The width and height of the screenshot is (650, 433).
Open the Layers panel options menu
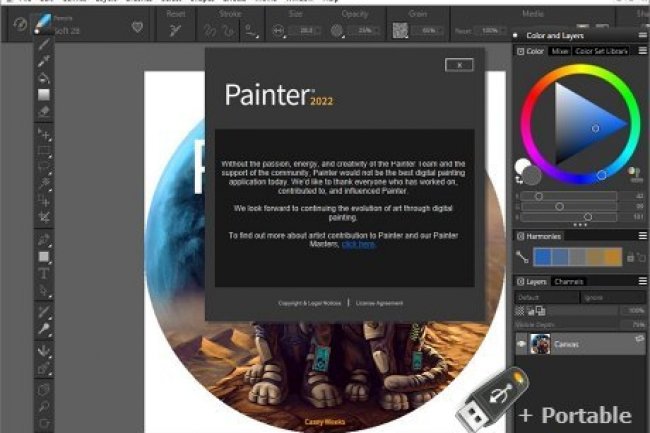tap(642, 282)
